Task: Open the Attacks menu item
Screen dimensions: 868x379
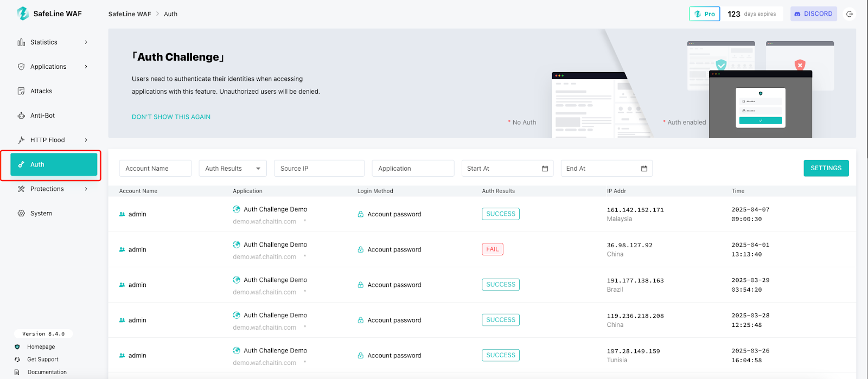Action: coord(54,91)
